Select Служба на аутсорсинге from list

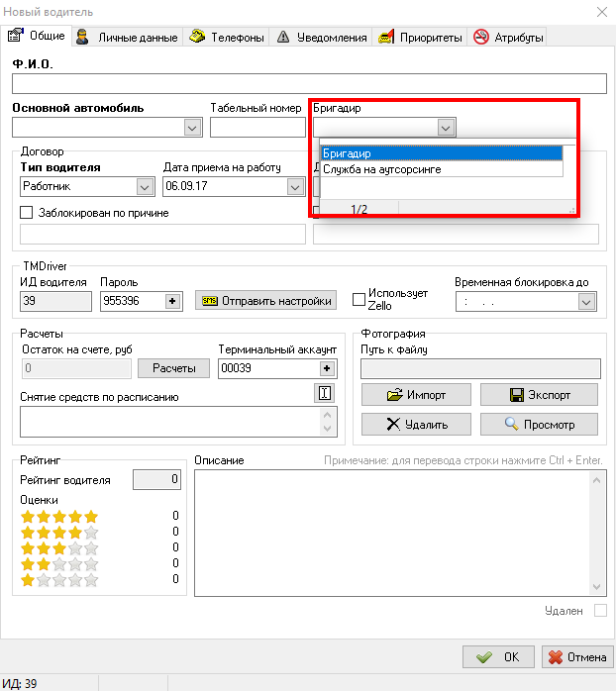point(382,169)
